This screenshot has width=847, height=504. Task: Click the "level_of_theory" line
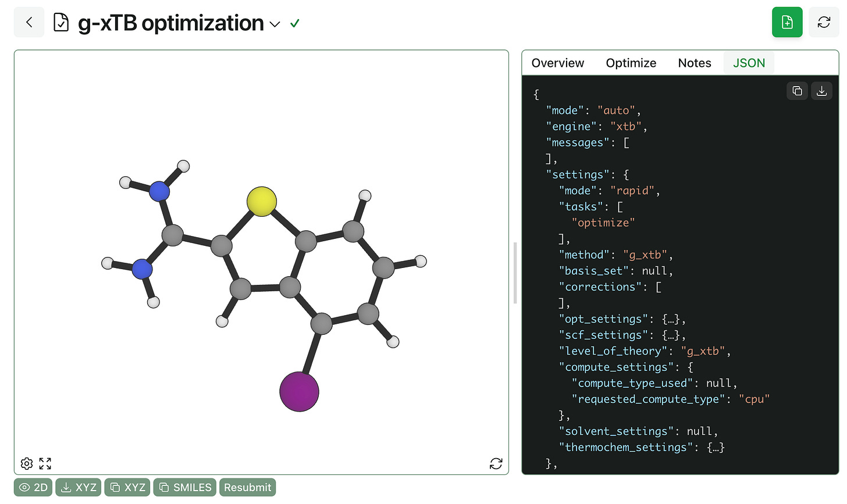pos(645,351)
